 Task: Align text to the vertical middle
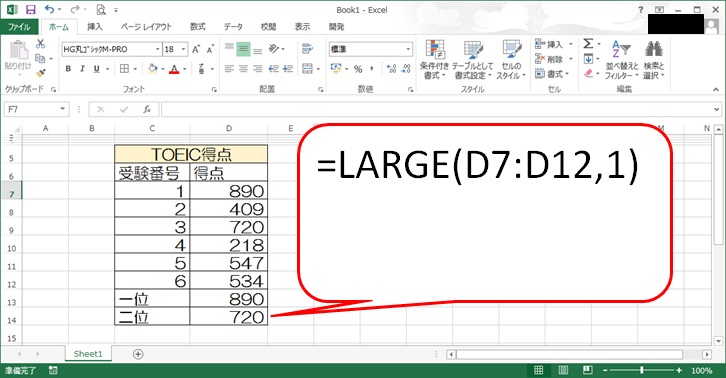[244, 49]
